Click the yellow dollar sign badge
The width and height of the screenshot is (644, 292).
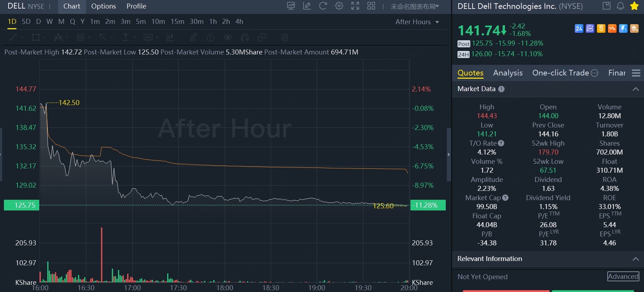click(x=601, y=28)
